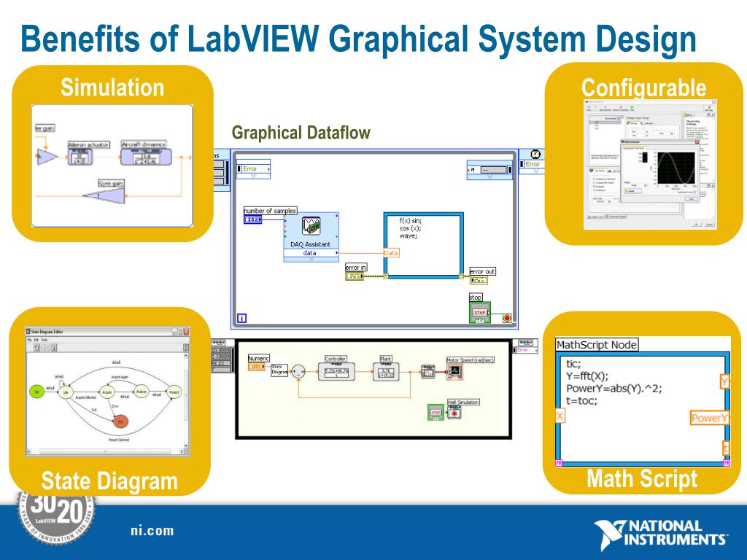This screenshot has width=747, height=560.
Task: Open the dropdown ring in the top-right property node
Action: click(x=494, y=169)
